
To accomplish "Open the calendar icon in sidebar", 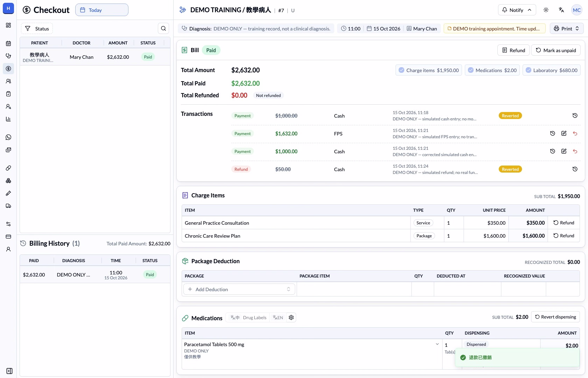I will pyautogui.click(x=8, y=43).
